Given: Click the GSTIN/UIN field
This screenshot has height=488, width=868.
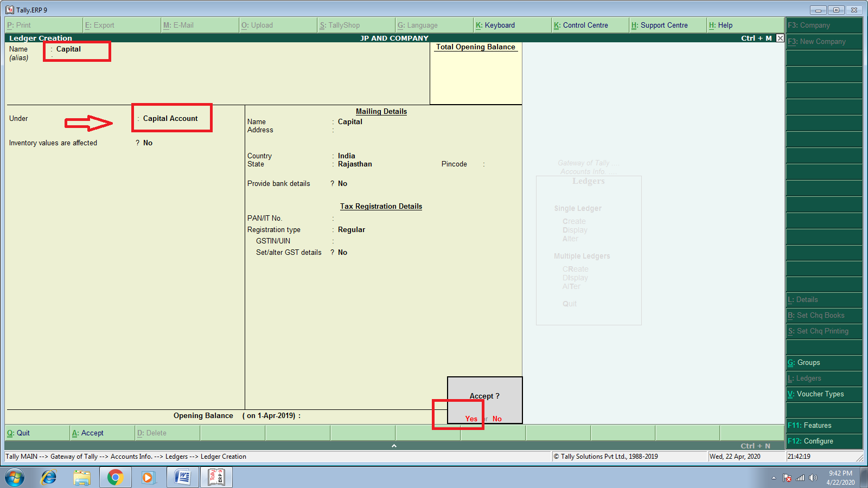Looking at the screenshot, I should (x=380, y=241).
